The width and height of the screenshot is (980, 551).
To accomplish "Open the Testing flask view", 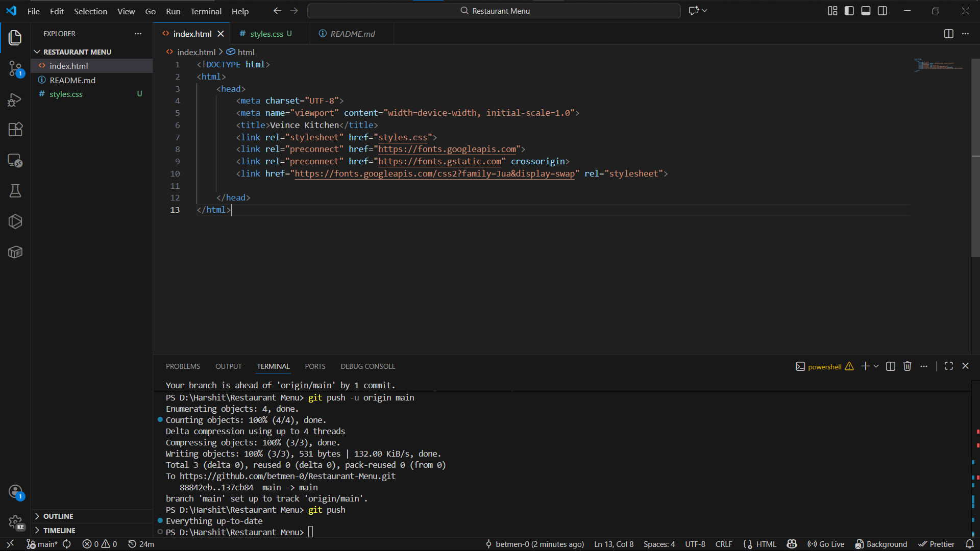I will [15, 191].
